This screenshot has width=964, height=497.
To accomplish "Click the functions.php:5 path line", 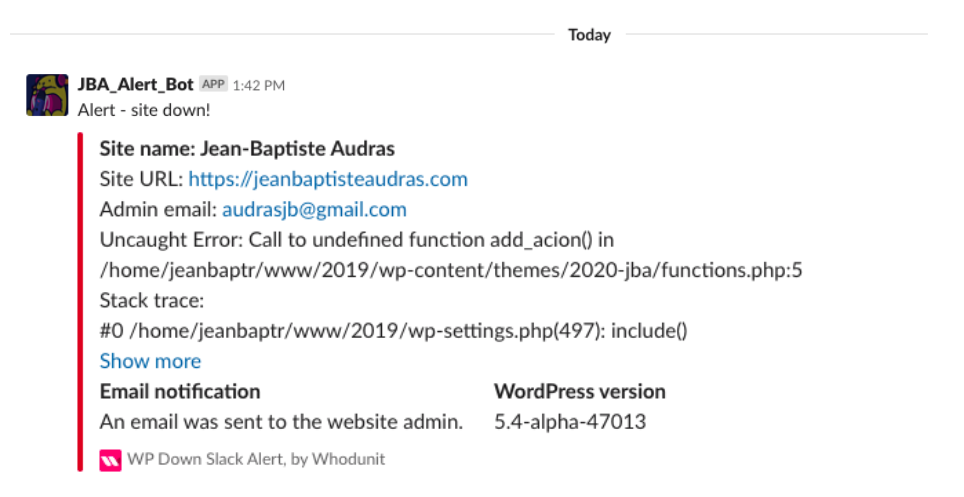I will pyautogui.click(x=451, y=270).
